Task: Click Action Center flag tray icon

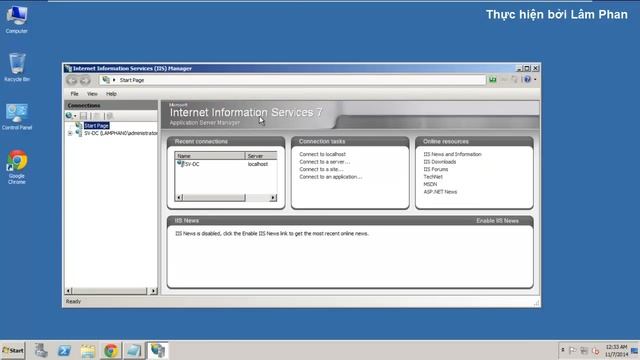Action: click(572, 351)
